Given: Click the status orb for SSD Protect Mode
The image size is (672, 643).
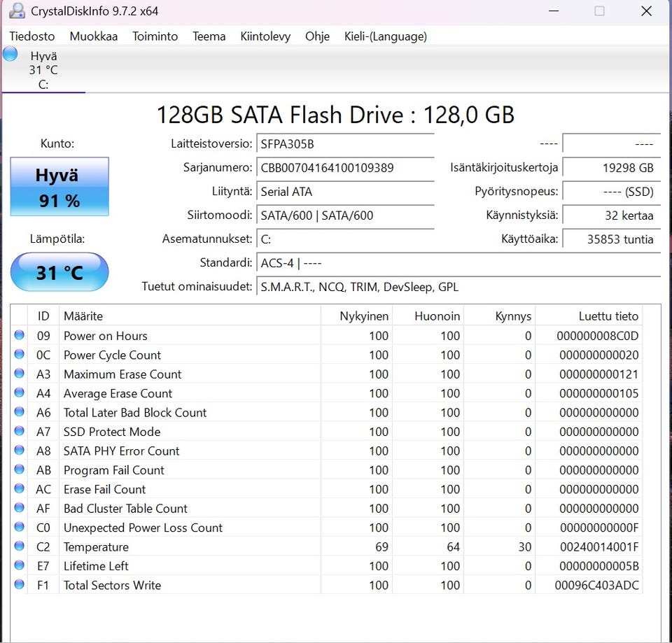Looking at the screenshot, I should [19, 432].
